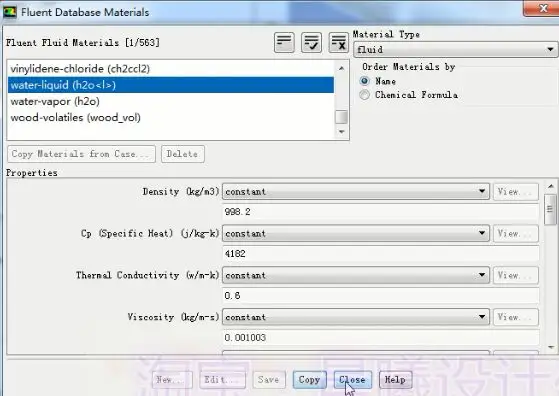Click the select-all list icon
This screenshot has height=396, width=559.
[x=284, y=42]
